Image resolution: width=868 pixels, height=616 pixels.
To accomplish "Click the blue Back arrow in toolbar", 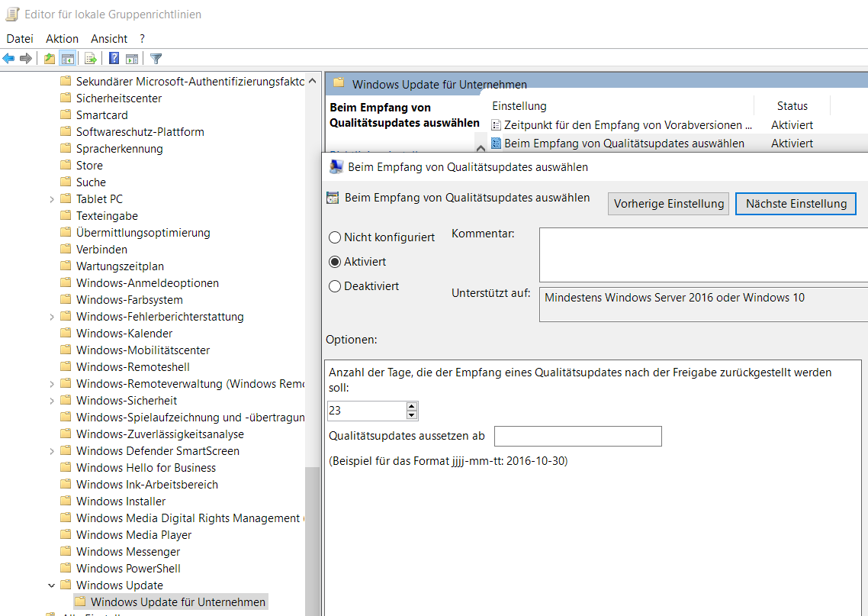I will pyautogui.click(x=8, y=58).
